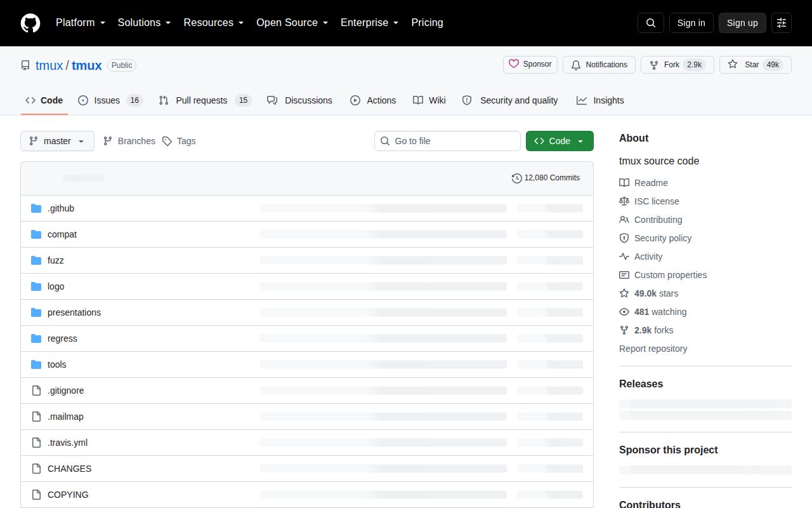Open the logo folder

point(56,286)
